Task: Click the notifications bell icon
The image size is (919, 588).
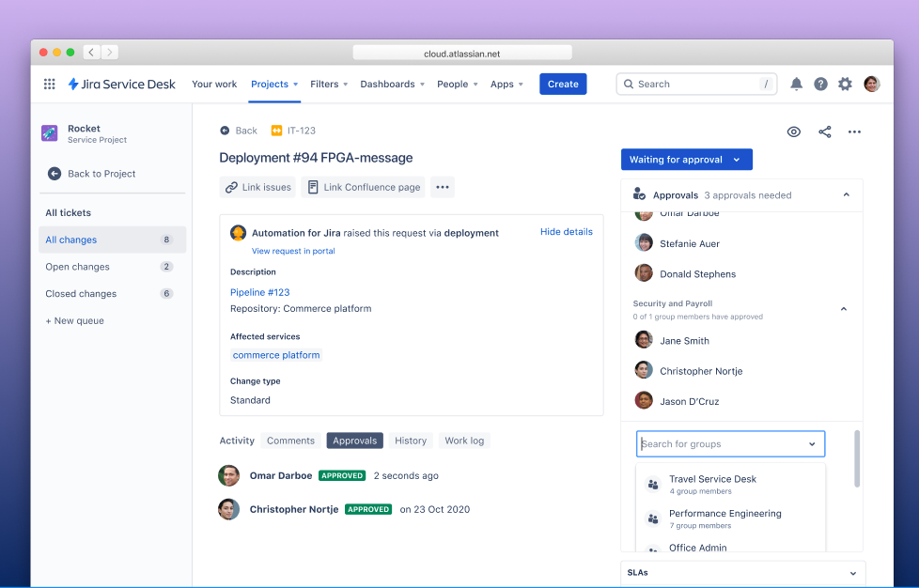Action: coord(796,84)
